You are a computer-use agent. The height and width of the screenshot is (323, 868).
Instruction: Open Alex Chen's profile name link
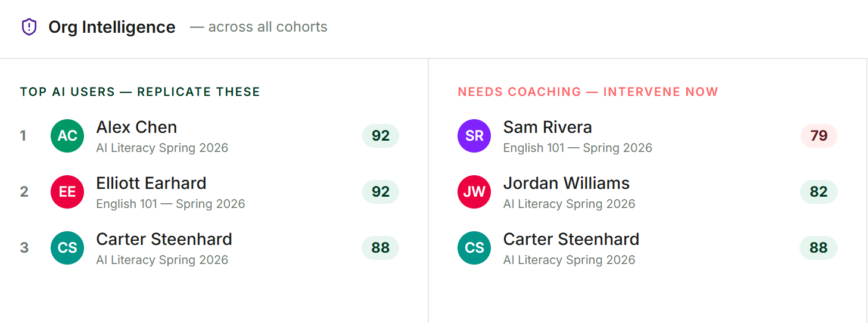[x=136, y=128]
